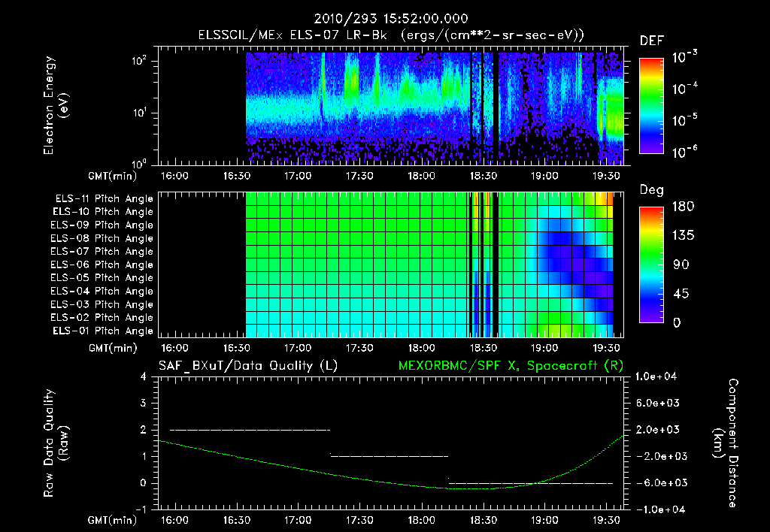Click the SAF_BXuT/Data Quality (L) title

(248, 366)
